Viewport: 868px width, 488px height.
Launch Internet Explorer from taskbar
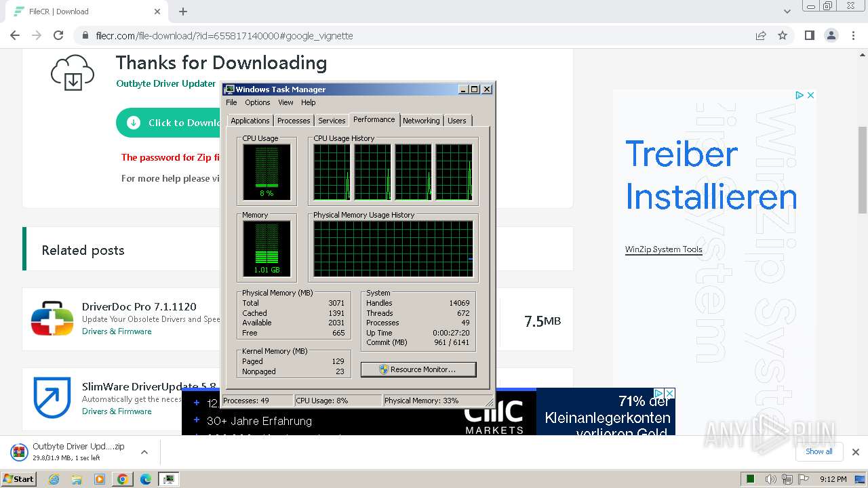click(x=54, y=479)
